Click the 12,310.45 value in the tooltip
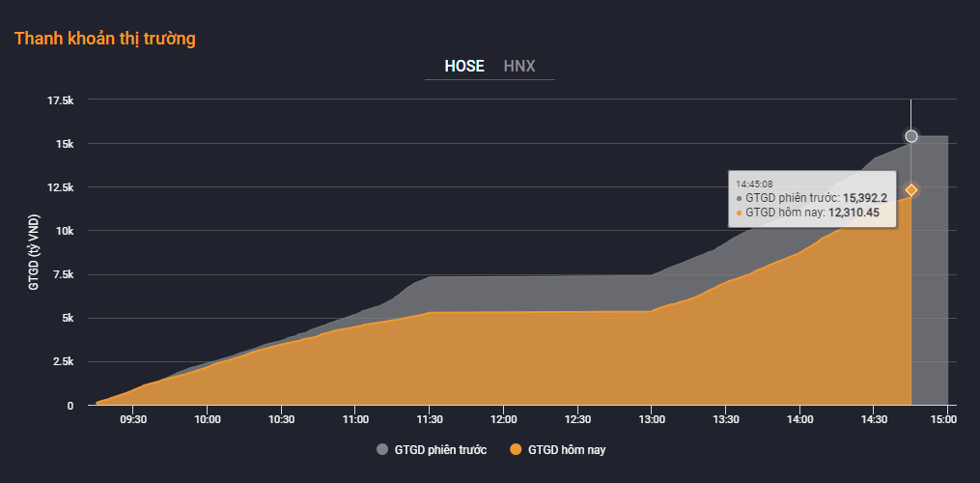Image resolution: width=980 pixels, height=483 pixels. point(854,213)
